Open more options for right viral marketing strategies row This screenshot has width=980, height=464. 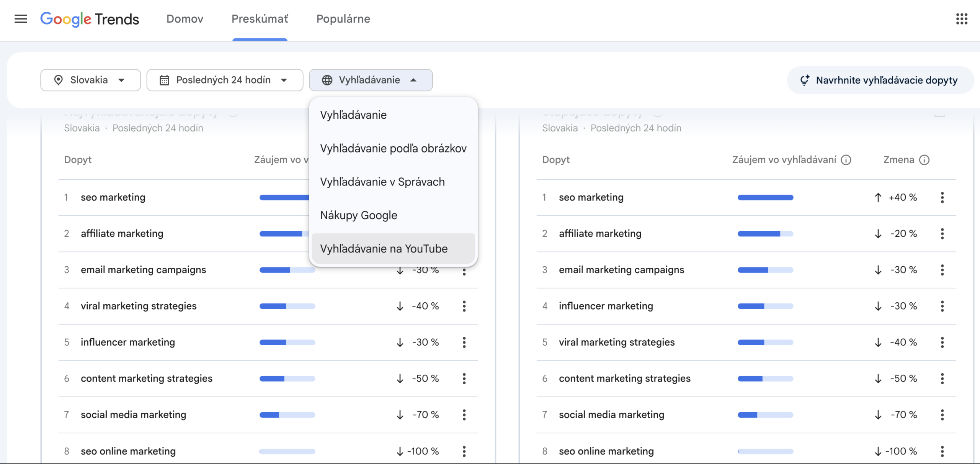[942, 342]
